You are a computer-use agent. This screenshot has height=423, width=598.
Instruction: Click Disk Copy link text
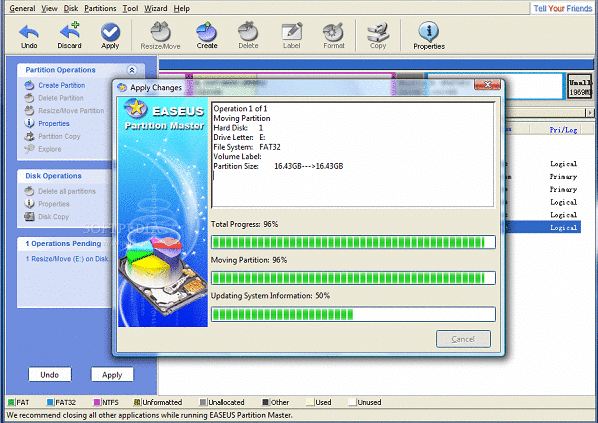53,217
